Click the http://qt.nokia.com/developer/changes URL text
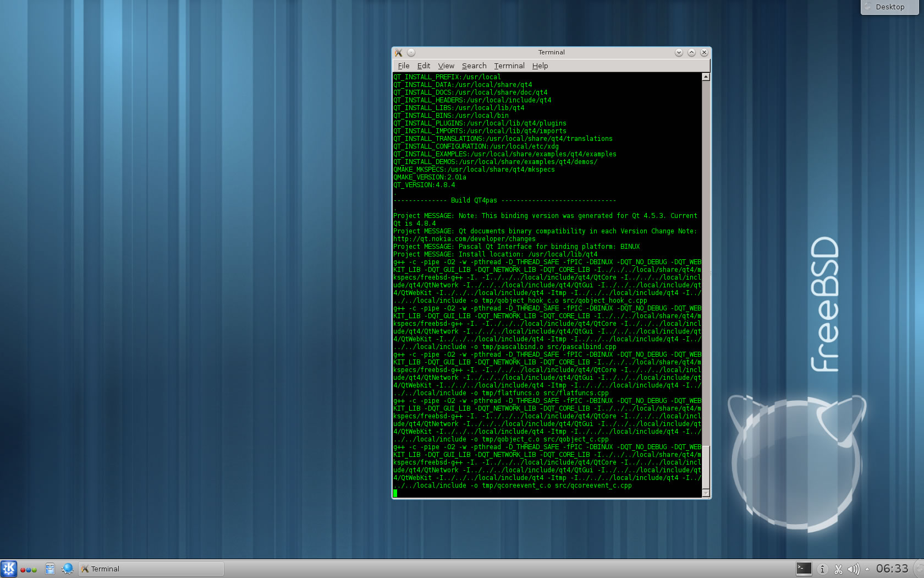 pyautogui.click(x=464, y=239)
